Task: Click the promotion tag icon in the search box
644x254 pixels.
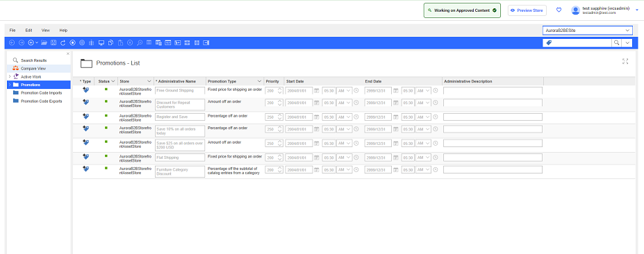Action: coord(549,42)
